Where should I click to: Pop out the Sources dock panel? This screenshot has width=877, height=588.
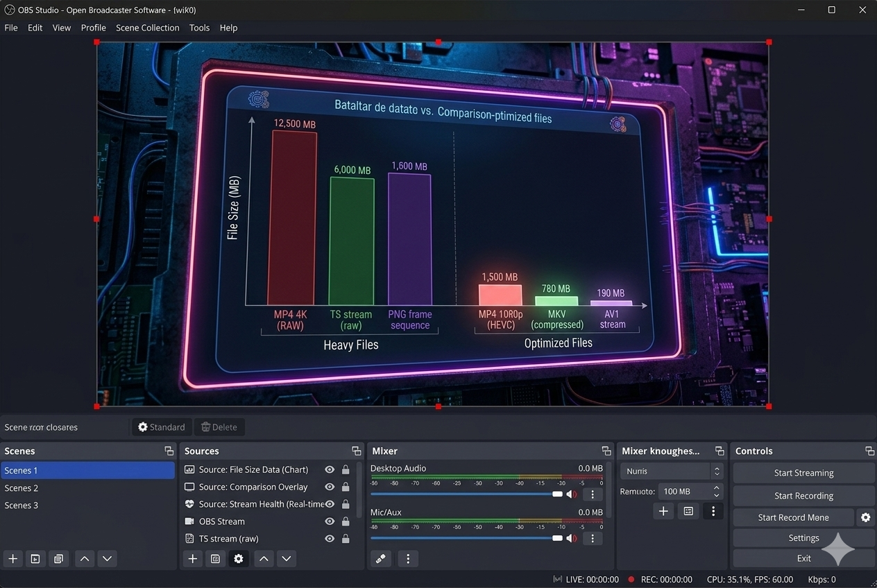point(356,451)
